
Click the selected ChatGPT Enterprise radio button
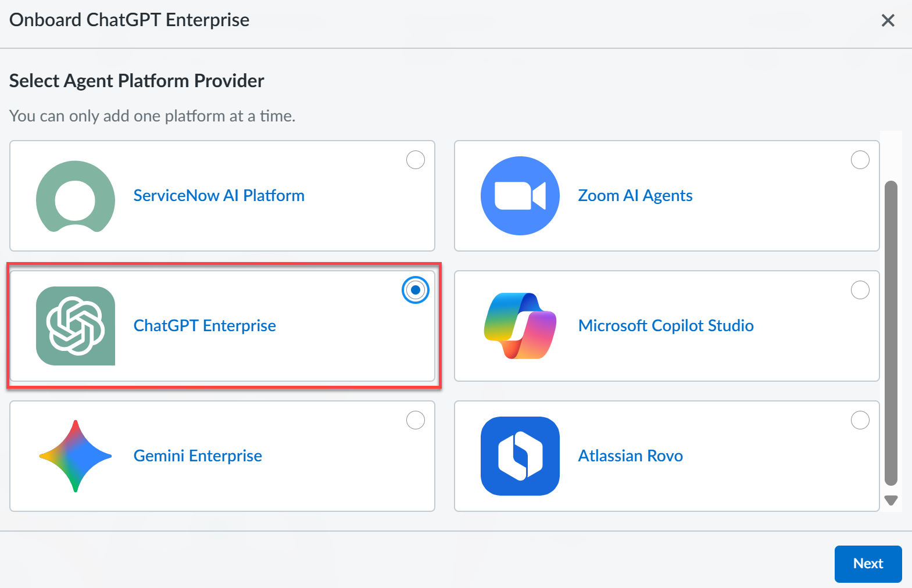tap(416, 290)
